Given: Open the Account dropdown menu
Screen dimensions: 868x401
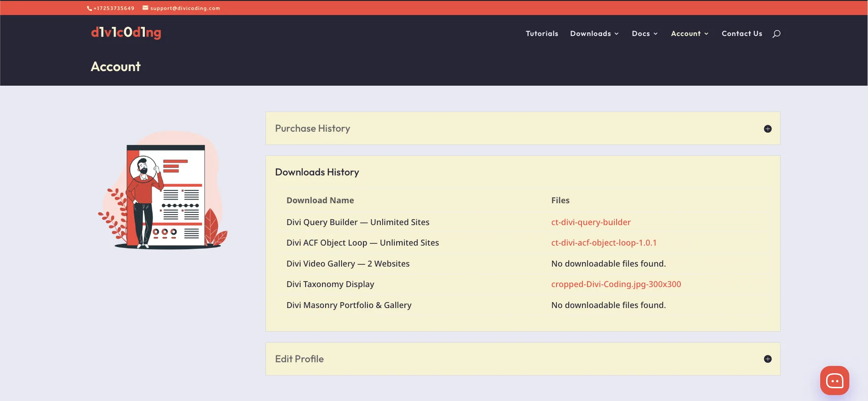Looking at the screenshot, I should [x=689, y=34].
